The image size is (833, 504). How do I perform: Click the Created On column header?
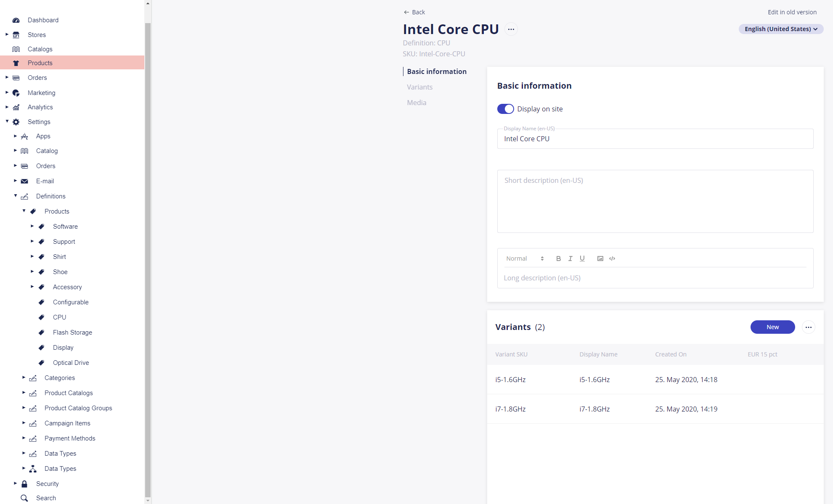point(671,354)
